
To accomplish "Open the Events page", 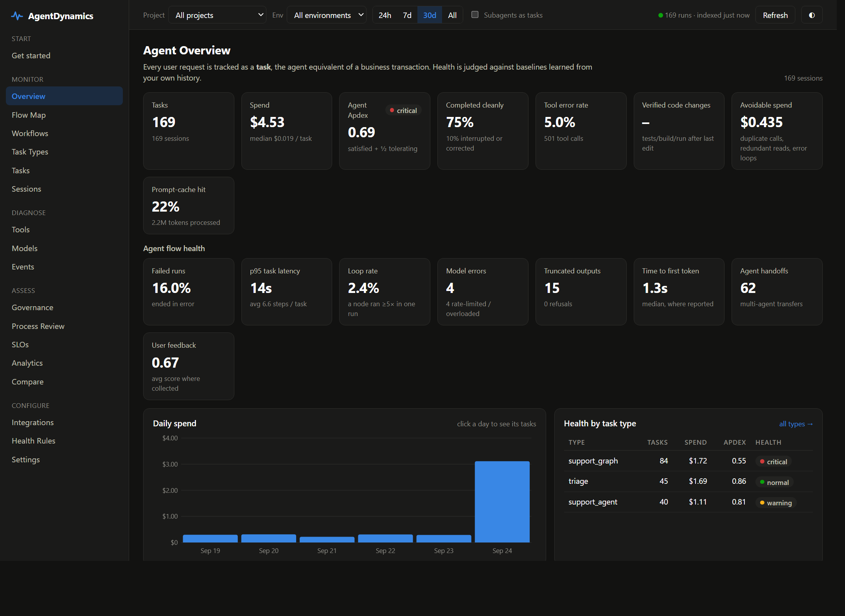I will pos(65,267).
